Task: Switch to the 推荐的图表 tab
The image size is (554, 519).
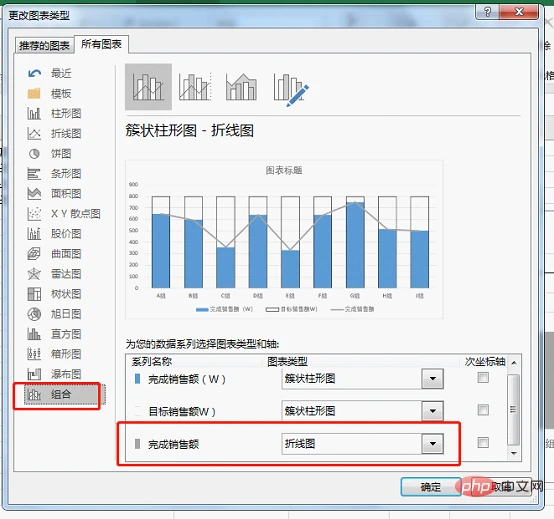Action: [45, 46]
